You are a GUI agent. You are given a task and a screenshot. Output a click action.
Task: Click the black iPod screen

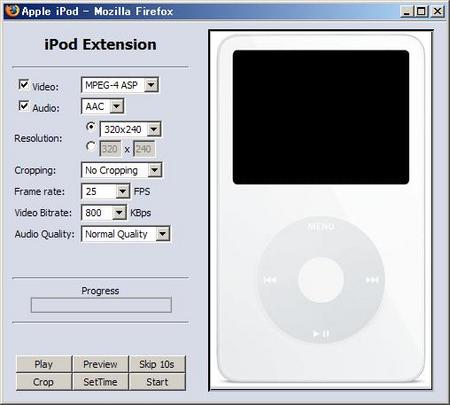pyautogui.click(x=321, y=117)
